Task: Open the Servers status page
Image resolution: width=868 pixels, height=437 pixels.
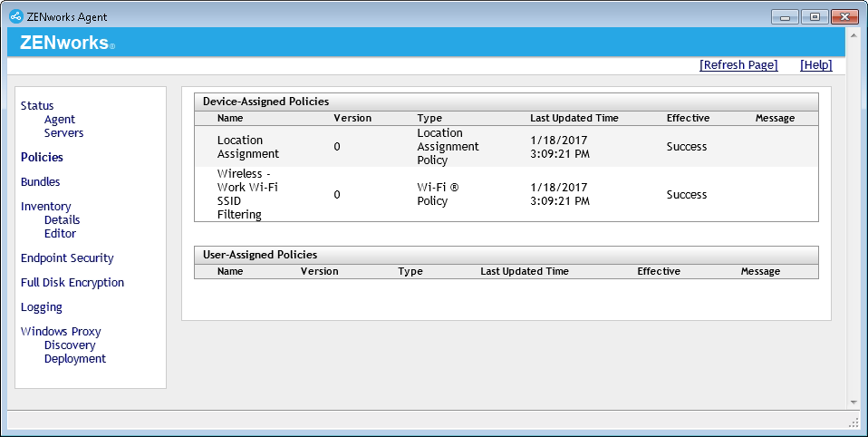Action: click(63, 133)
